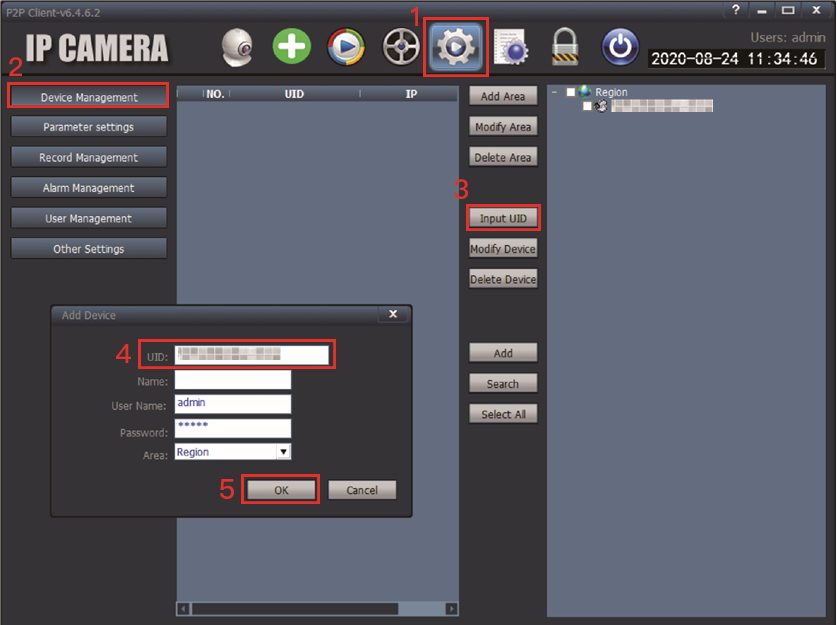Image resolution: width=837 pixels, height=625 pixels.
Task: Click the Name input field
Action: click(x=233, y=381)
